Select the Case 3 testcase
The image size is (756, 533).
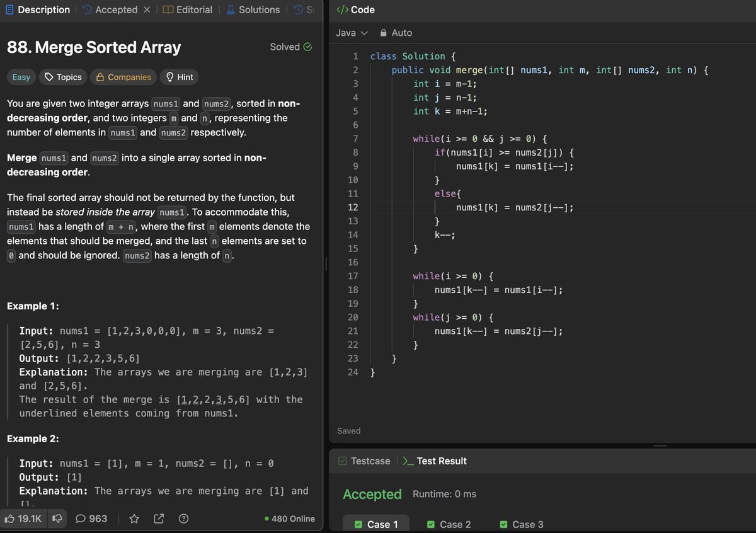pos(521,524)
